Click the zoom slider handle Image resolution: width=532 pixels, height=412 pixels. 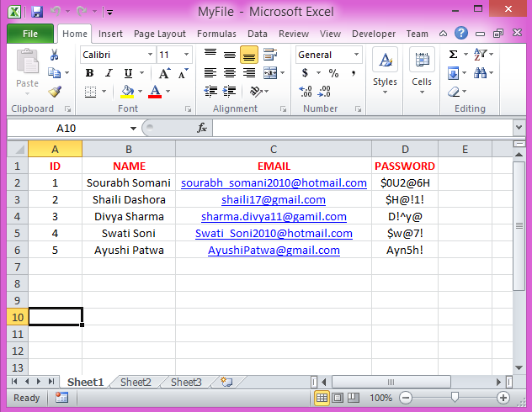tap(455, 397)
